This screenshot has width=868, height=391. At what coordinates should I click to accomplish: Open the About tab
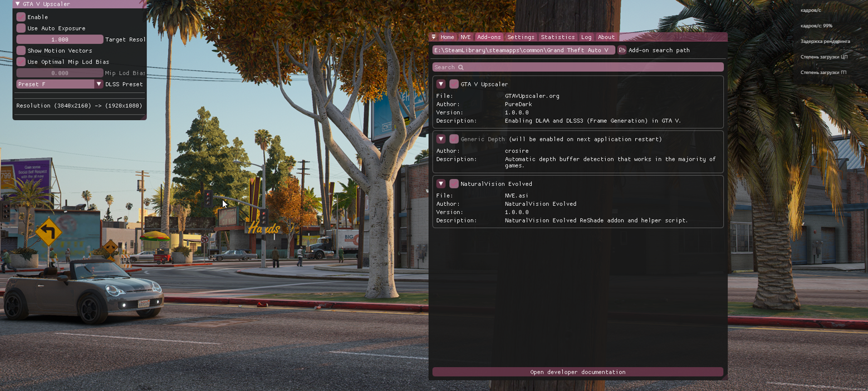click(x=606, y=37)
